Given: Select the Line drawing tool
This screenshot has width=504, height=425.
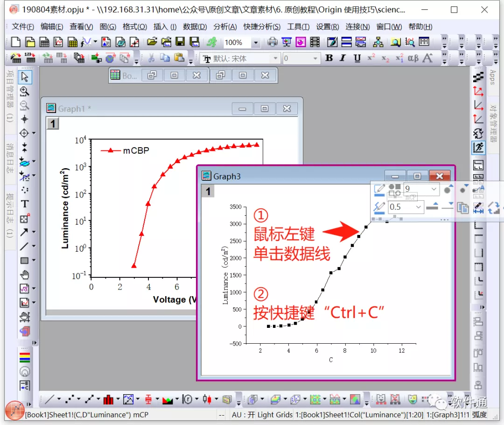Looking at the screenshot, I should click(24, 246).
